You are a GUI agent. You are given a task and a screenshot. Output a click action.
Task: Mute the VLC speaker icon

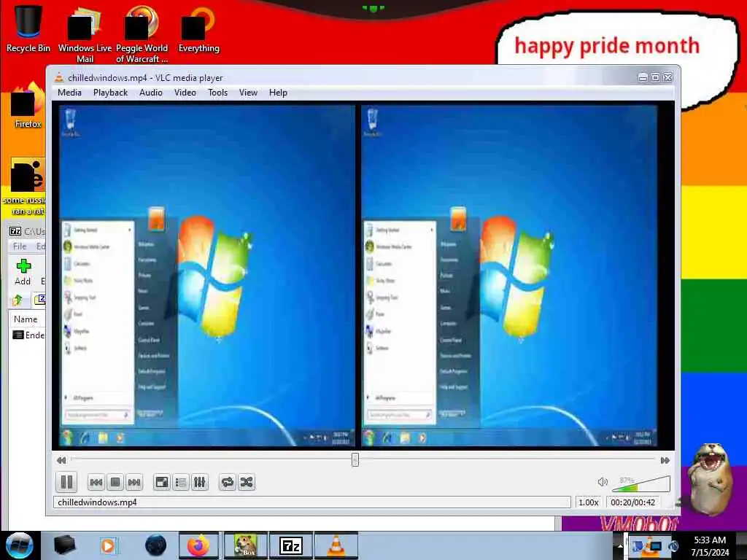click(602, 482)
